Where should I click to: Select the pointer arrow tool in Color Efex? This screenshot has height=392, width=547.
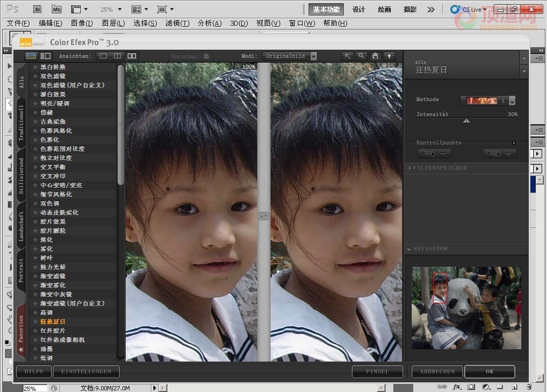coord(348,56)
